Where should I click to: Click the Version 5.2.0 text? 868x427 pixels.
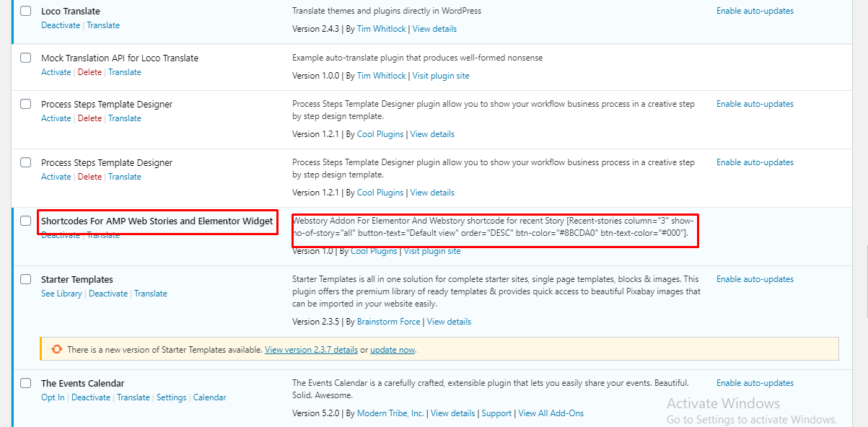[x=315, y=413]
